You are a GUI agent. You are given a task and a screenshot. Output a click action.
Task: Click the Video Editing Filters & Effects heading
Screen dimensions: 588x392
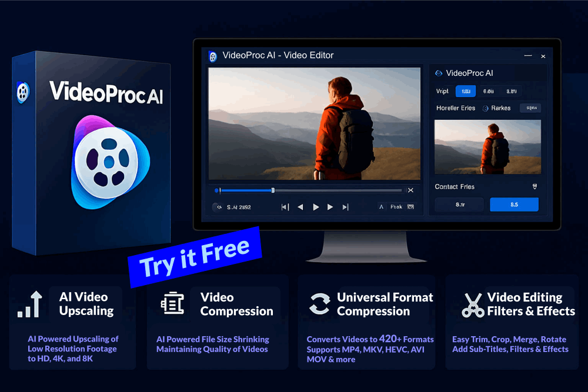point(530,304)
